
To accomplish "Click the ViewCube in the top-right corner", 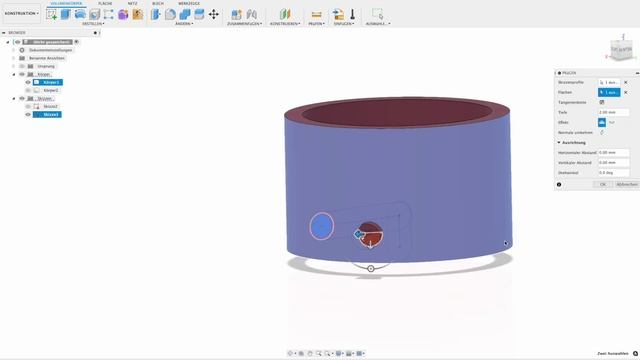I will 622,49.
